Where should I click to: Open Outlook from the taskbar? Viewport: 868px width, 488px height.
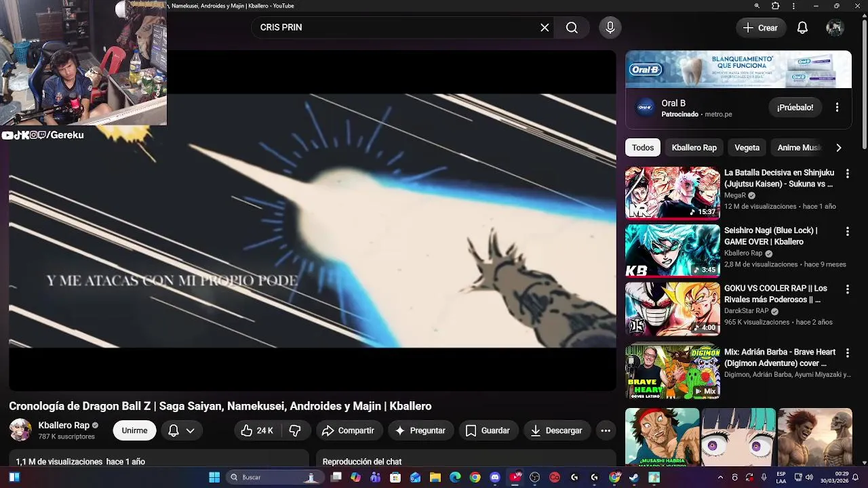tap(415, 477)
